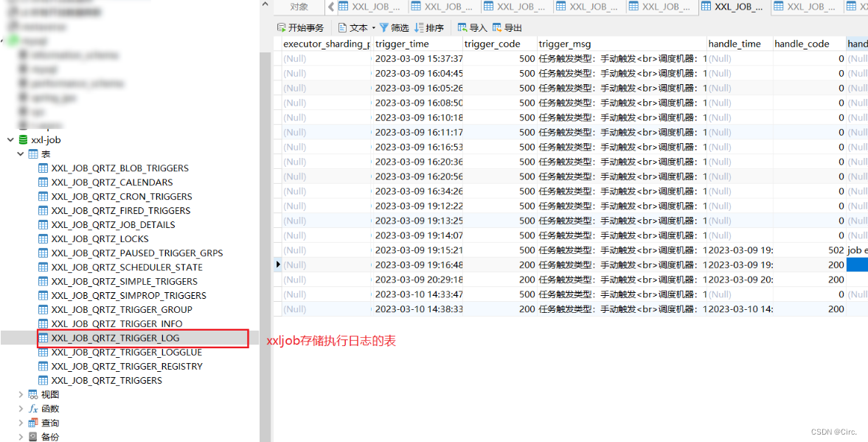Click the trigger_time column header
This screenshot has height=442, width=868.
click(418, 44)
